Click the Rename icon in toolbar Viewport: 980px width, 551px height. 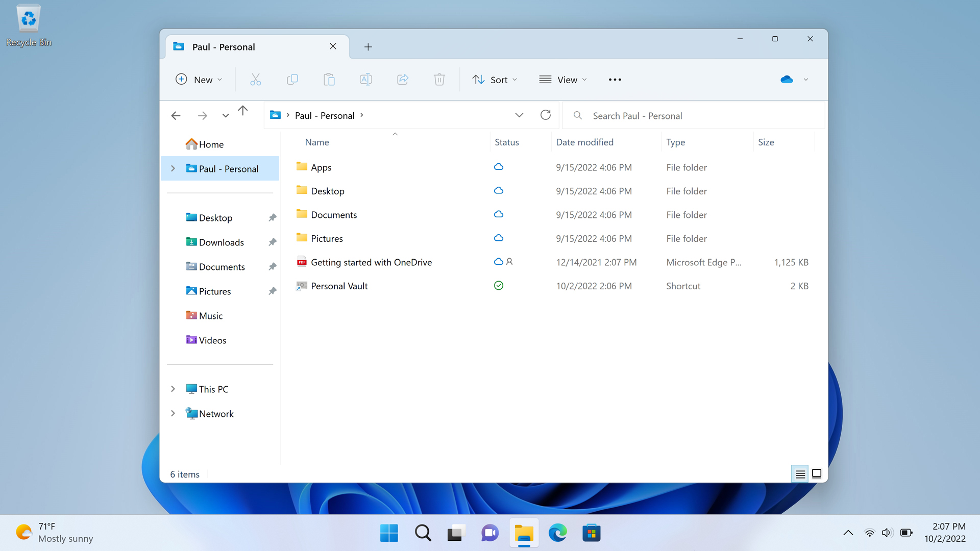click(365, 80)
